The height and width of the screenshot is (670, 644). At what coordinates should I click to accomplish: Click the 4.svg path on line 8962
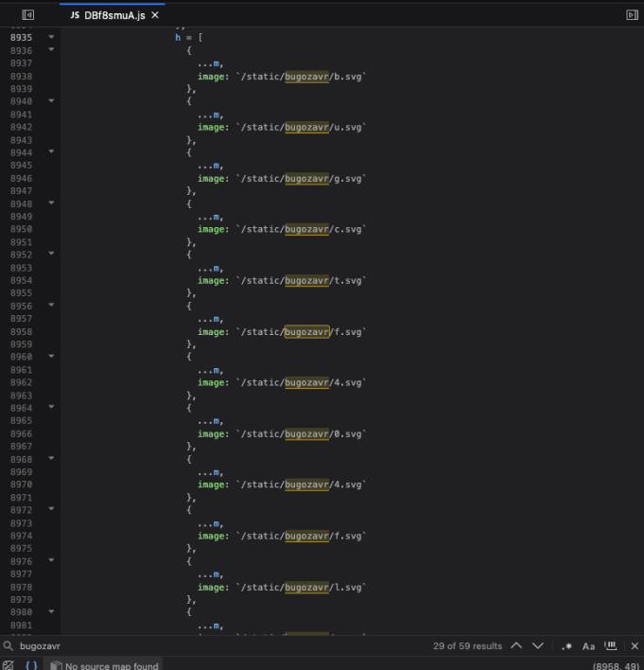301,383
